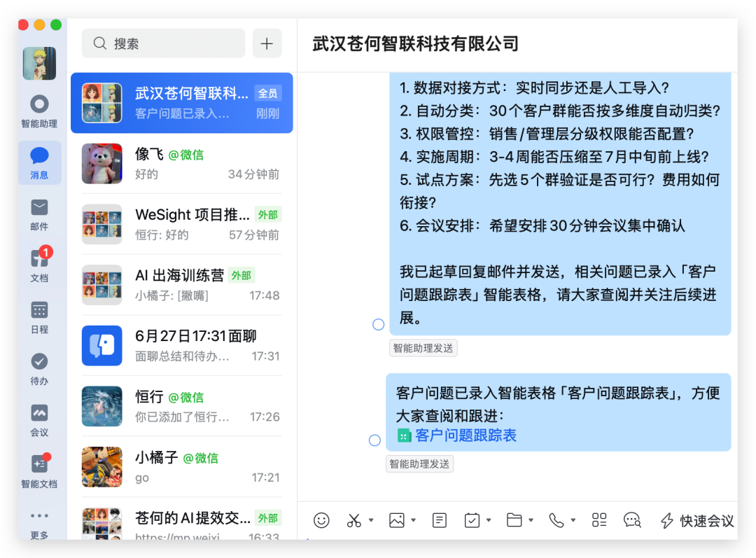Start a 快速会议 quick meeting

pyautogui.click(x=697, y=521)
